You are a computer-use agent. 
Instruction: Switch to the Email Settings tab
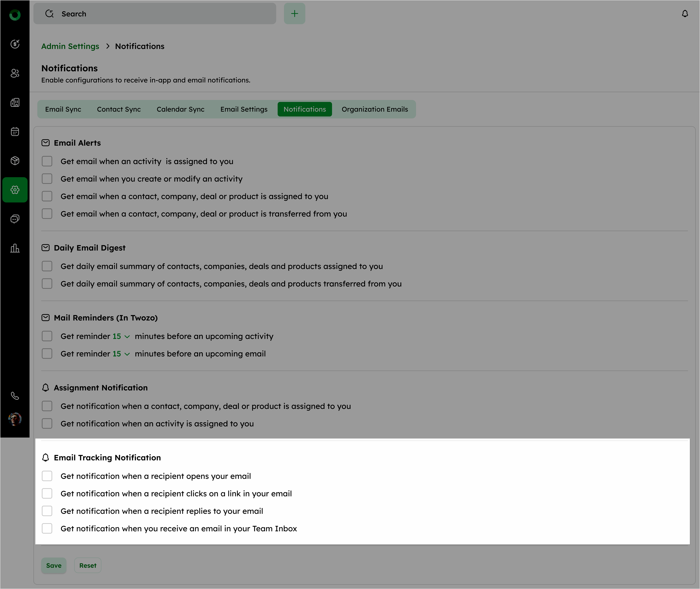coord(244,109)
